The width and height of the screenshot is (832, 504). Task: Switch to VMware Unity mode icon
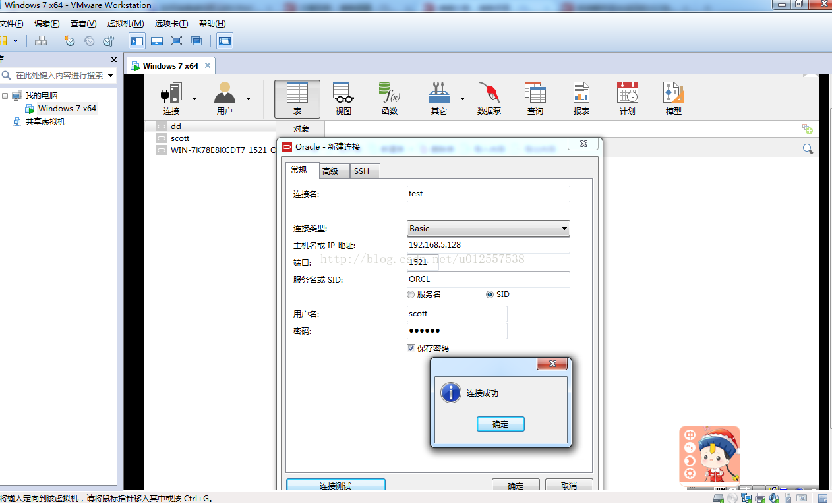196,41
